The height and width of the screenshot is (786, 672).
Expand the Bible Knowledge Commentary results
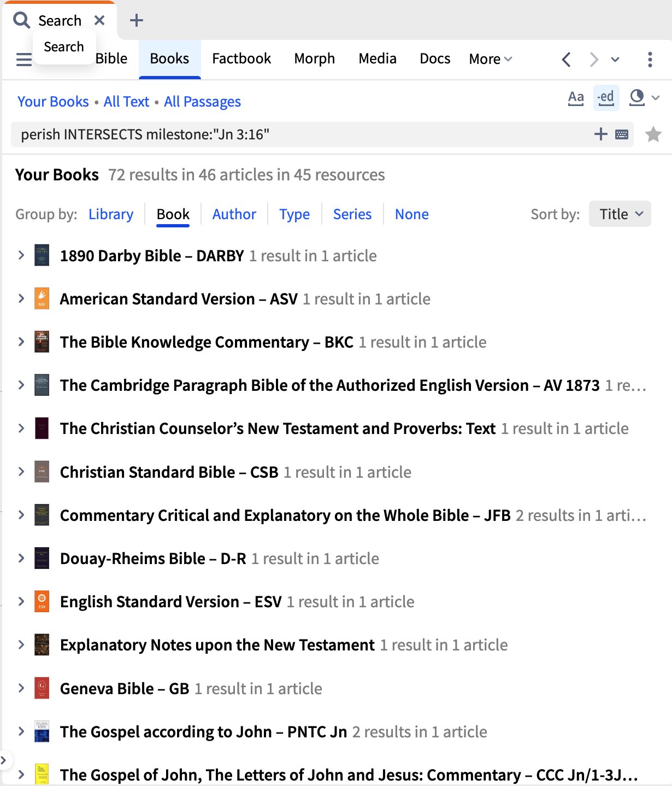tap(21, 342)
